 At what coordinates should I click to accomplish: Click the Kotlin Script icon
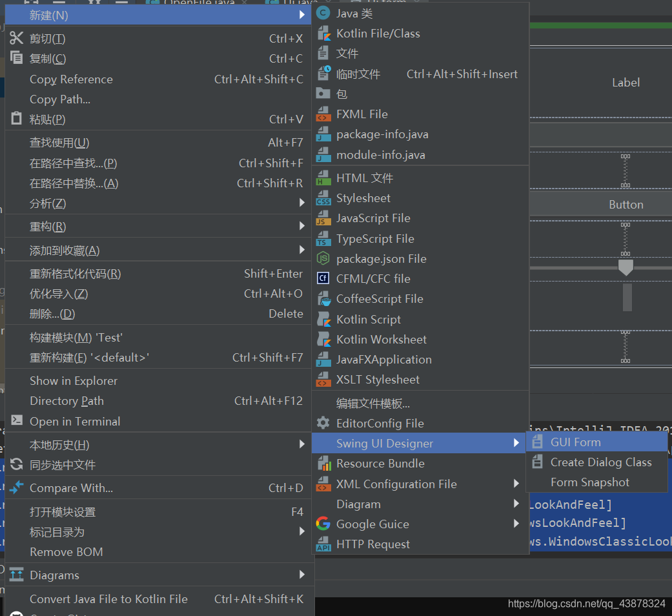[323, 320]
